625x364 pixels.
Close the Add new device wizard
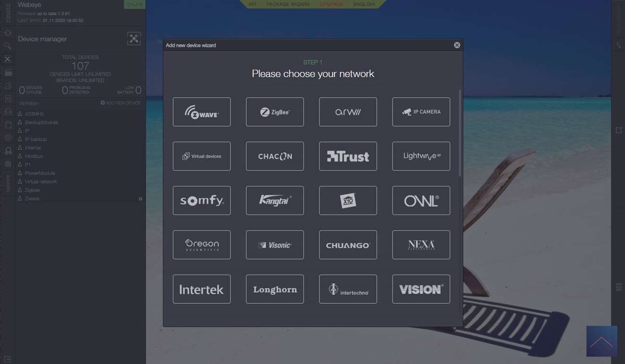click(457, 45)
